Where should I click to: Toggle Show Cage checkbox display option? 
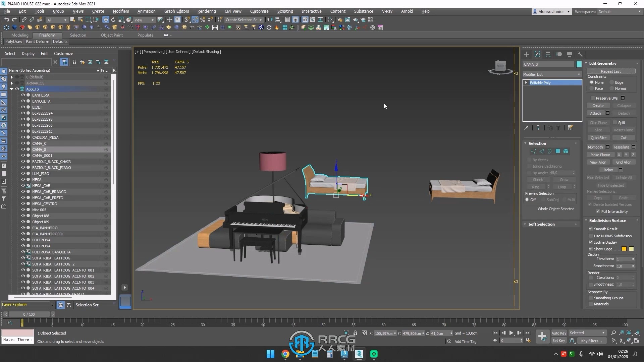point(590,248)
